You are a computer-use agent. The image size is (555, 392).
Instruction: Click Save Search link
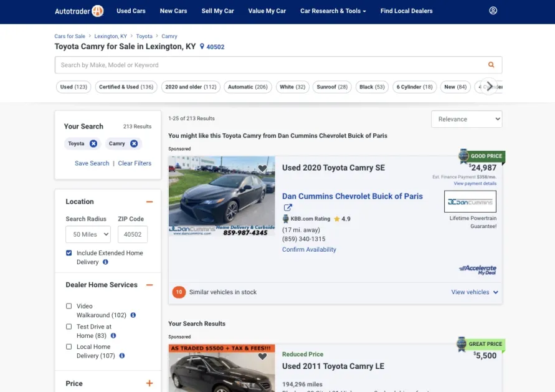[92, 163]
